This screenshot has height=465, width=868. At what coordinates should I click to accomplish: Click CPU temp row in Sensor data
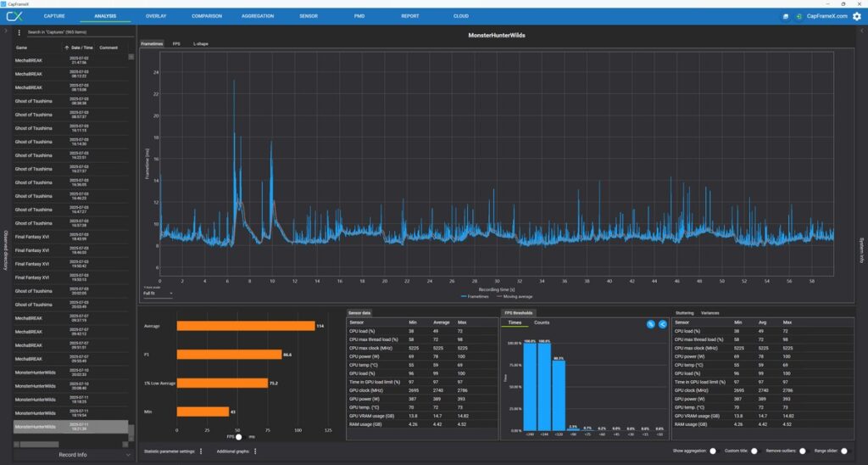422,365
